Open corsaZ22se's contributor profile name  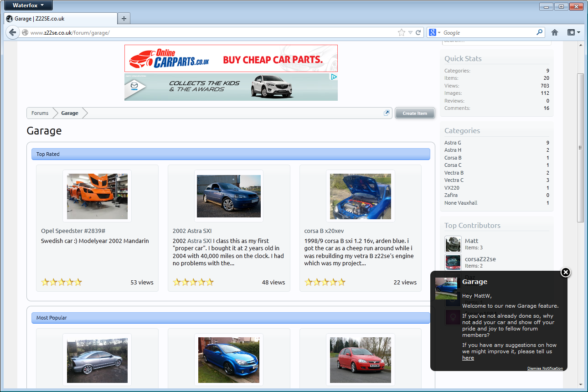480,259
